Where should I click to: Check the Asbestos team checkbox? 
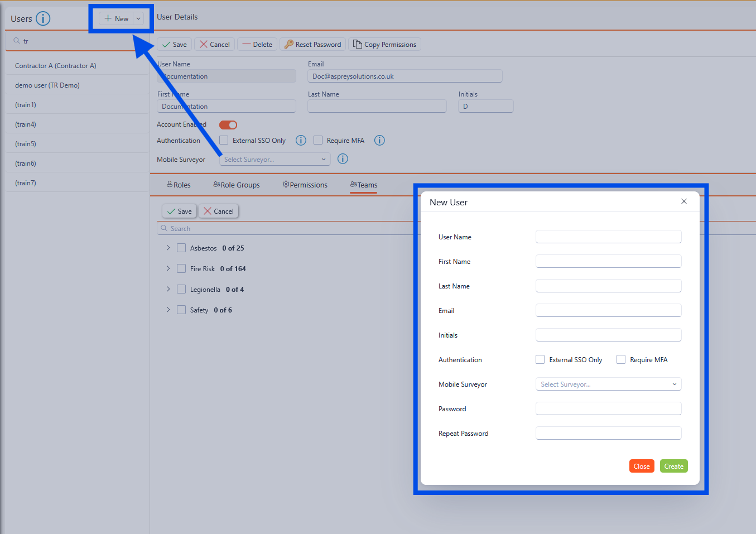(181, 248)
